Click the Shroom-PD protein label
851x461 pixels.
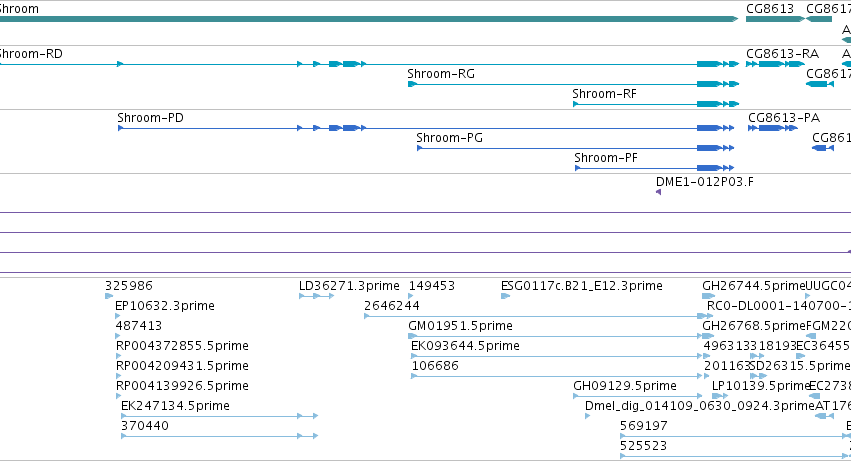coord(150,118)
